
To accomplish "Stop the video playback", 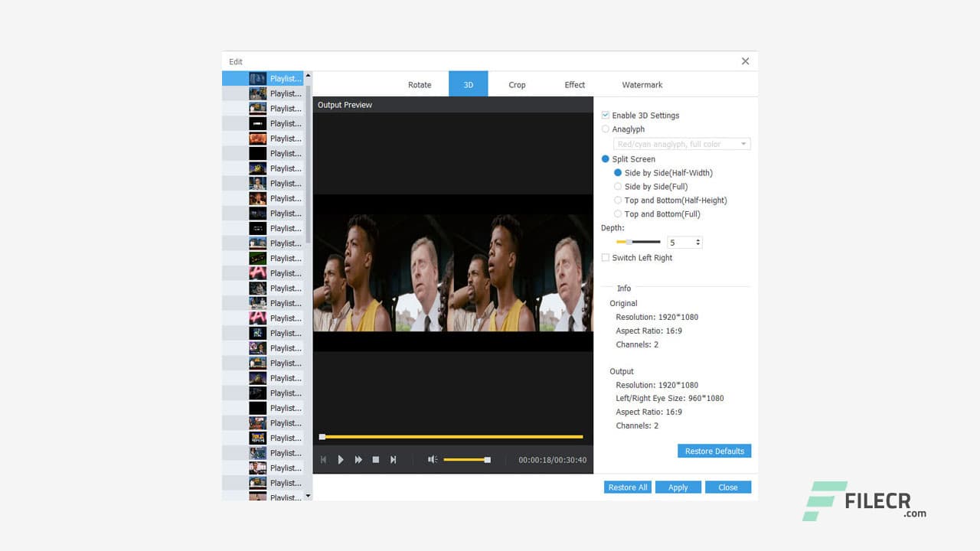I will pyautogui.click(x=375, y=459).
